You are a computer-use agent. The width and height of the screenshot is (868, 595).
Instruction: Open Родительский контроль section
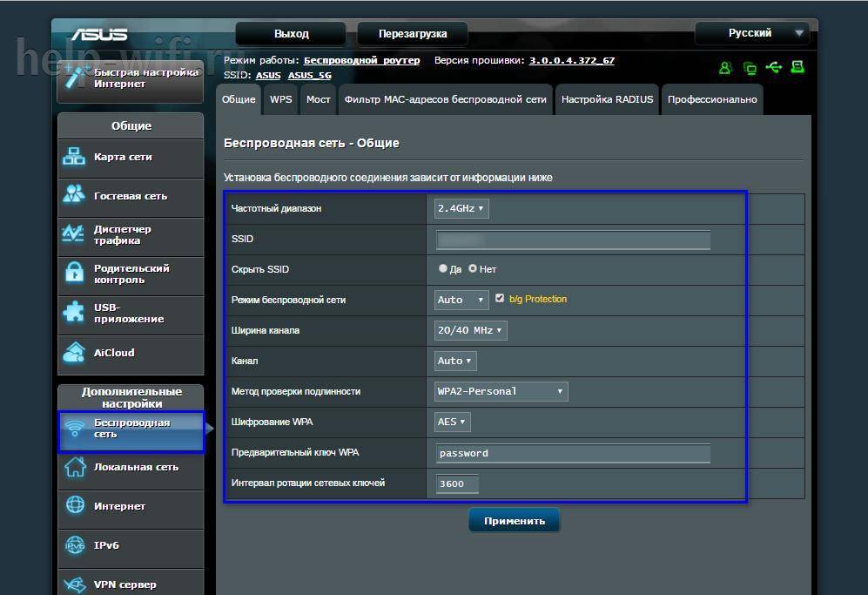coord(131,274)
